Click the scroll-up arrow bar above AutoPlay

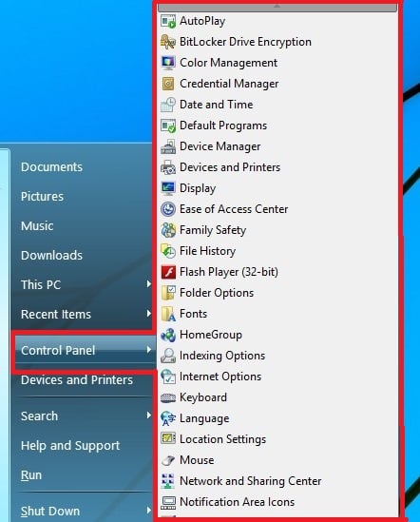(x=277, y=7)
